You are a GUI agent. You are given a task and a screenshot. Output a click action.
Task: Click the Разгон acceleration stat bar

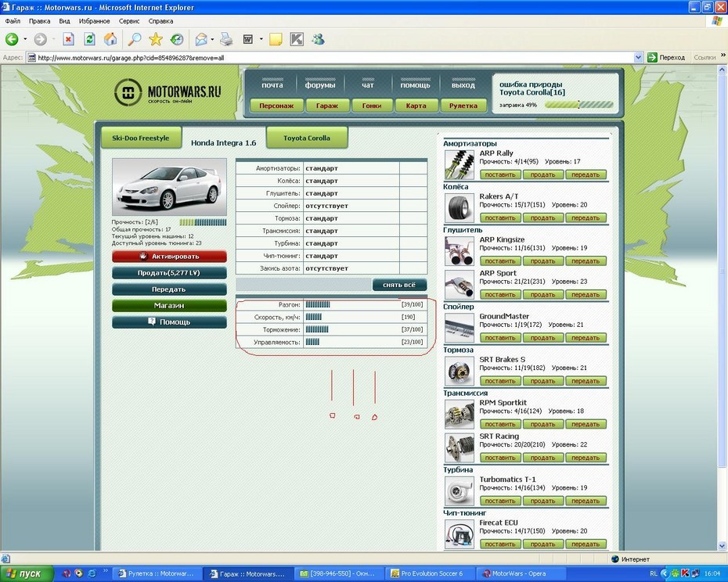(318, 304)
